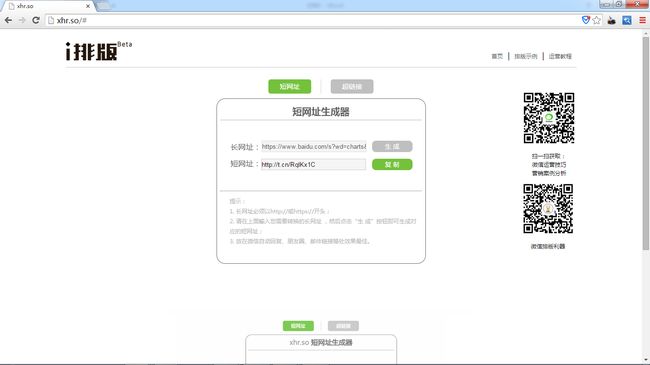The height and width of the screenshot is (365, 650).
Task: Click the vertical page scrollbar thumb
Action: click(645, 143)
